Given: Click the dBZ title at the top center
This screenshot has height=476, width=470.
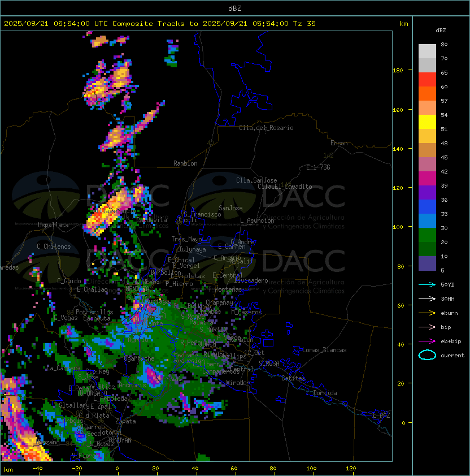Looking at the screenshot, I should (x=235, y=8).
